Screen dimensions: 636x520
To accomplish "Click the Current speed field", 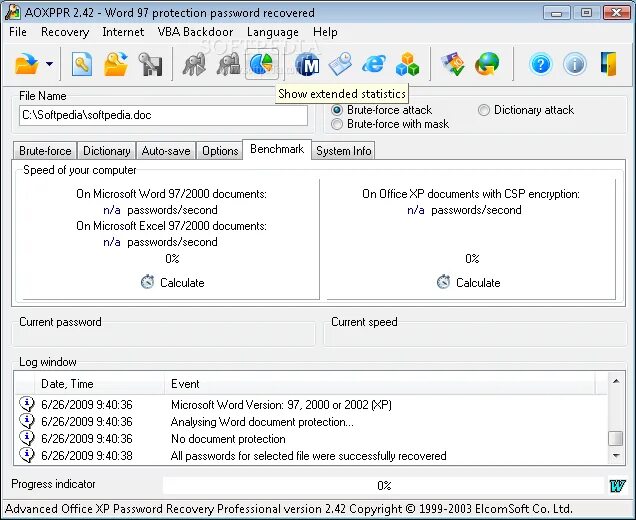I will point(475,335).
